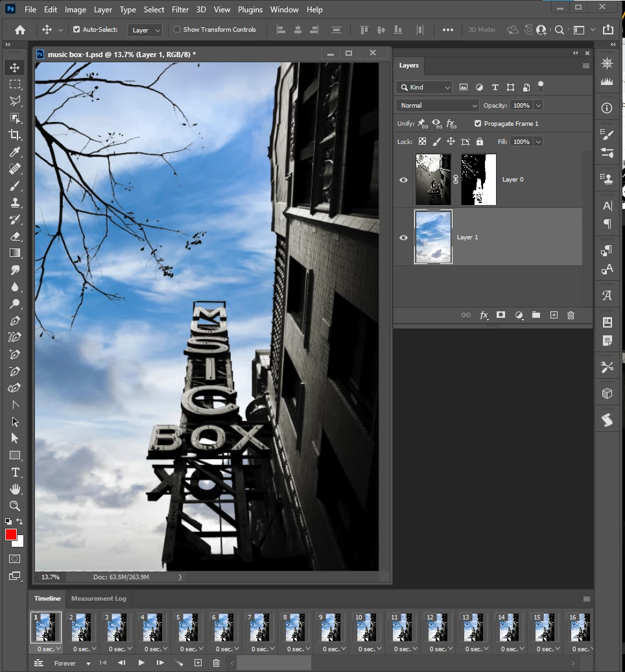Open the Normal blend mode dropdown
Viewport: 625px width, 672px height.
click(437, 106)
